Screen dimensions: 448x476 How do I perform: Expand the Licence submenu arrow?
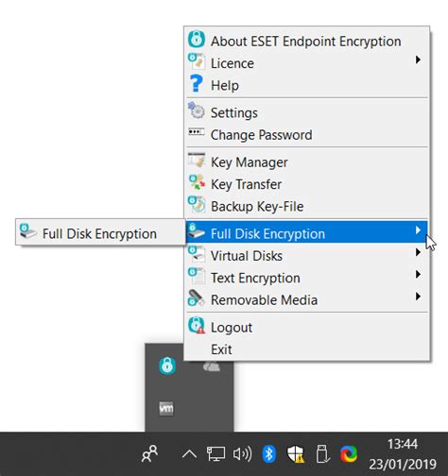click(x=418, y=59)
